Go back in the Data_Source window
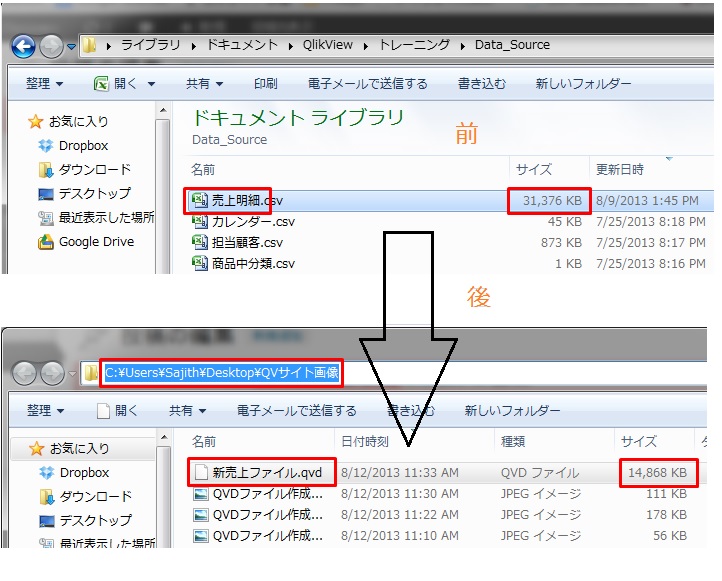722x581 pixels. pos(23,46)
